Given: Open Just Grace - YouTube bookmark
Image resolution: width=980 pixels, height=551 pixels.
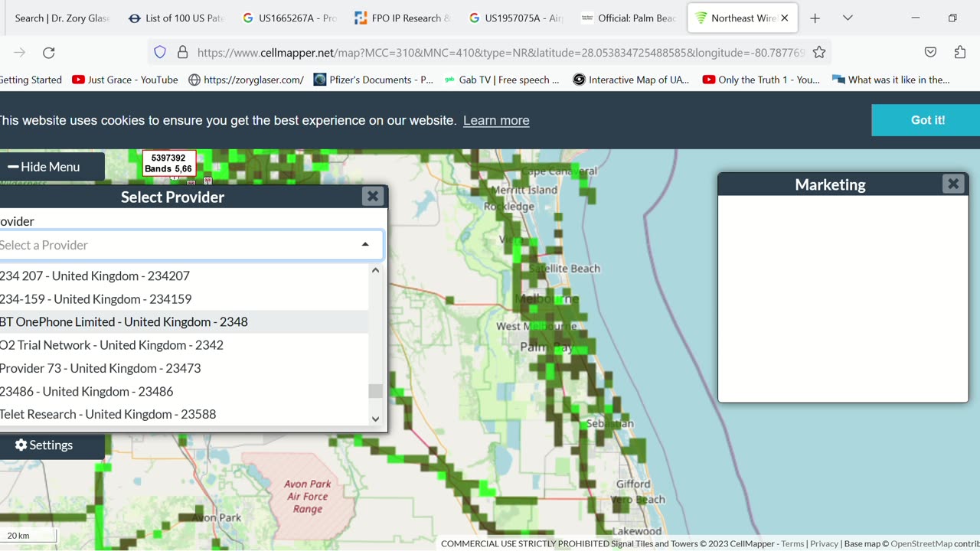Looking at the screenshot, I should point(125,80).
